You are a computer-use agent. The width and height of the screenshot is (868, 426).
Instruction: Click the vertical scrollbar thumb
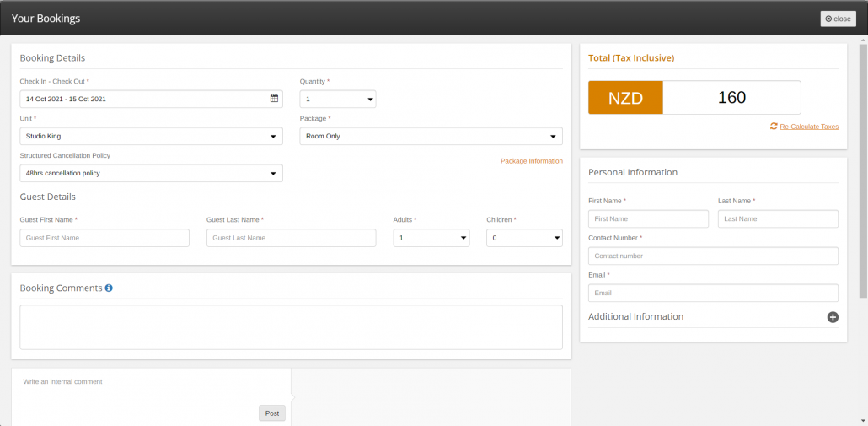pos(863,171)
